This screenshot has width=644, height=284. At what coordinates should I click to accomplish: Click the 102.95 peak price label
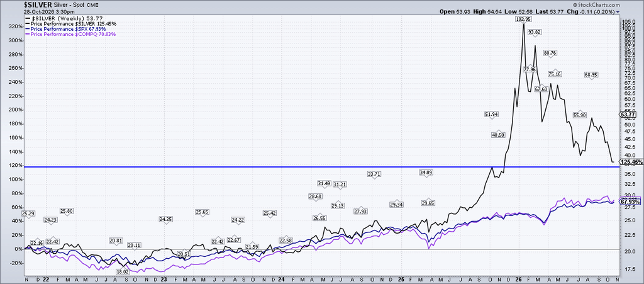(523, 20)
